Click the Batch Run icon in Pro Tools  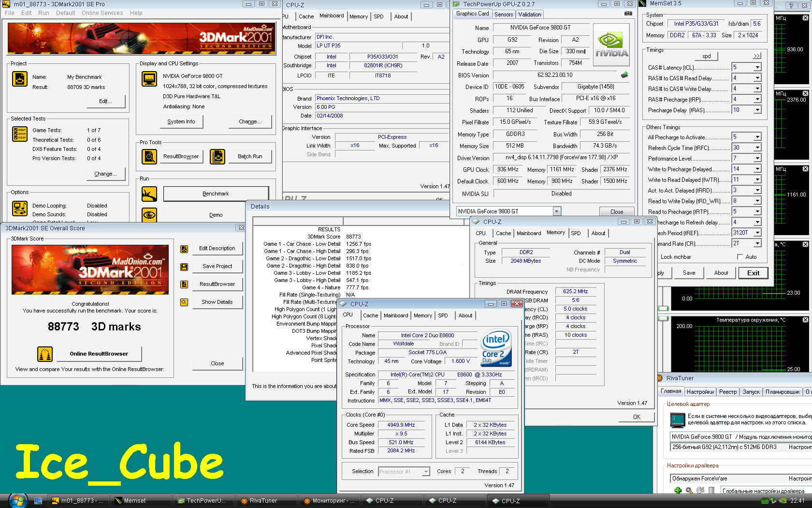coord(217,156)
